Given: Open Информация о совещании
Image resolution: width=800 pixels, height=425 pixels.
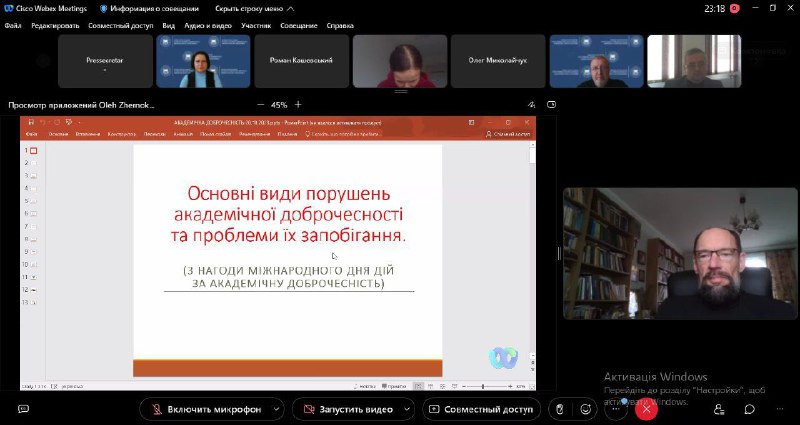Looking at the screenshot, I should pos(144,8).
